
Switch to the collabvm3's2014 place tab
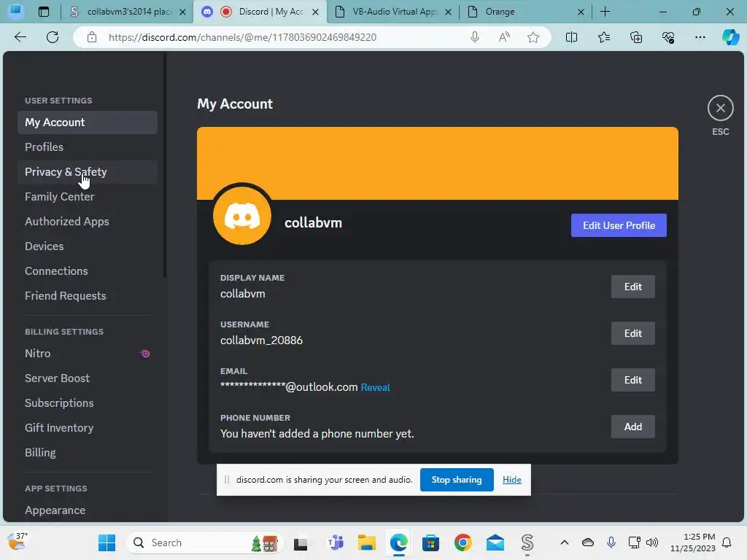[x=127, y=12]
